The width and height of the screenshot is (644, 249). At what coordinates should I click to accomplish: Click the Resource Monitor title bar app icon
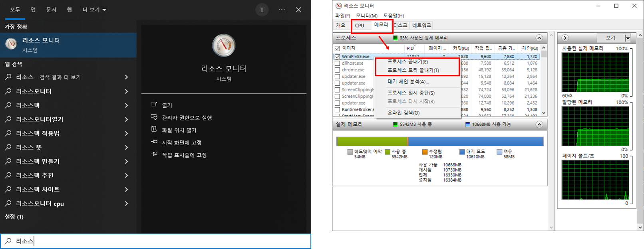coord(339,6)
